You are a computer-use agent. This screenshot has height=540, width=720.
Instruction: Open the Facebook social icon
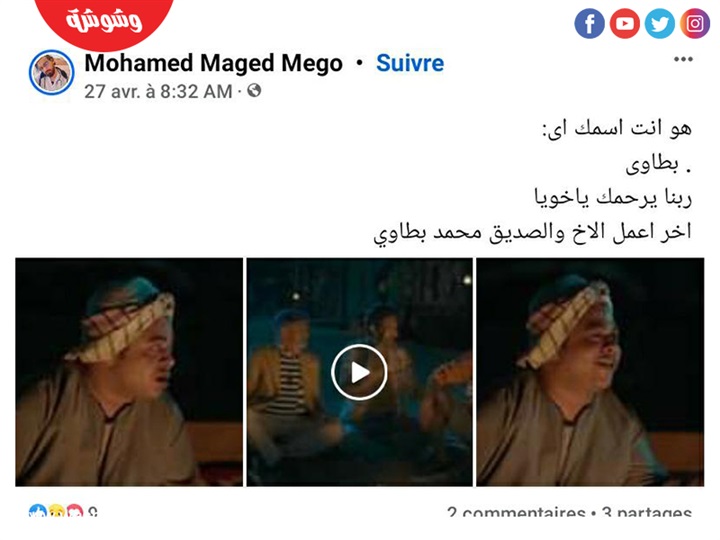[589, 23]
